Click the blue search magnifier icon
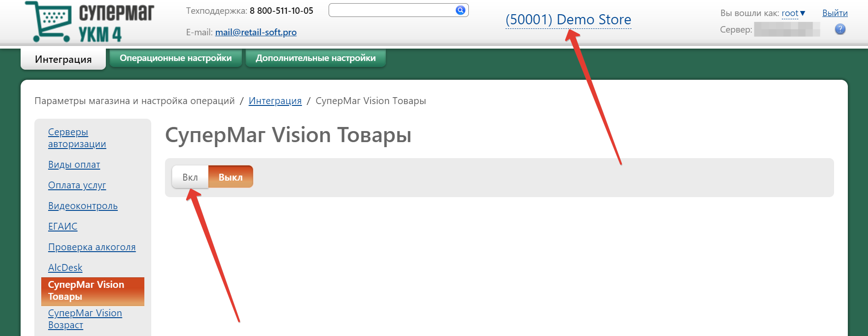 (461, 10)
